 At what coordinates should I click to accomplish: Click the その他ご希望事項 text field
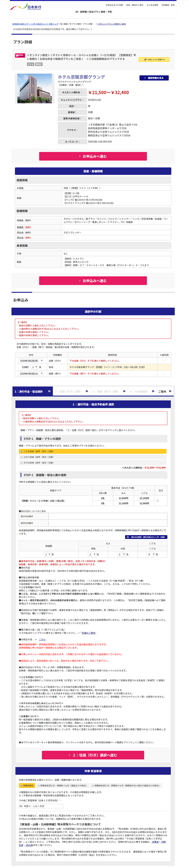click(41, 806)
